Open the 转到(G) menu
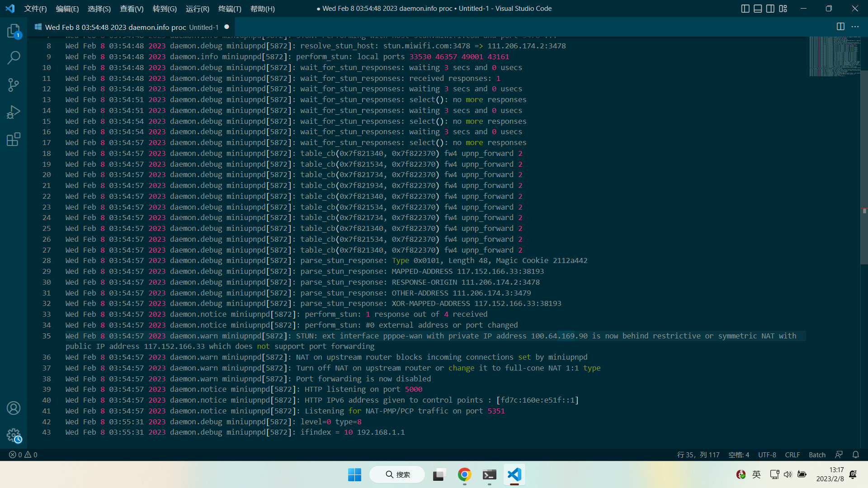868x488 pixels. pos(165,9)
